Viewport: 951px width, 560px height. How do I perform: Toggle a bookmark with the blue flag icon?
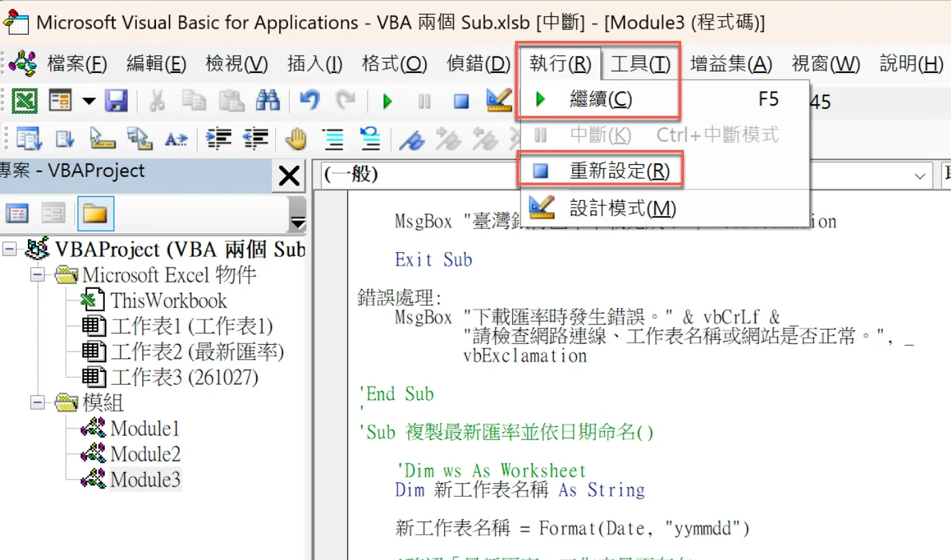tap(411, 139)
